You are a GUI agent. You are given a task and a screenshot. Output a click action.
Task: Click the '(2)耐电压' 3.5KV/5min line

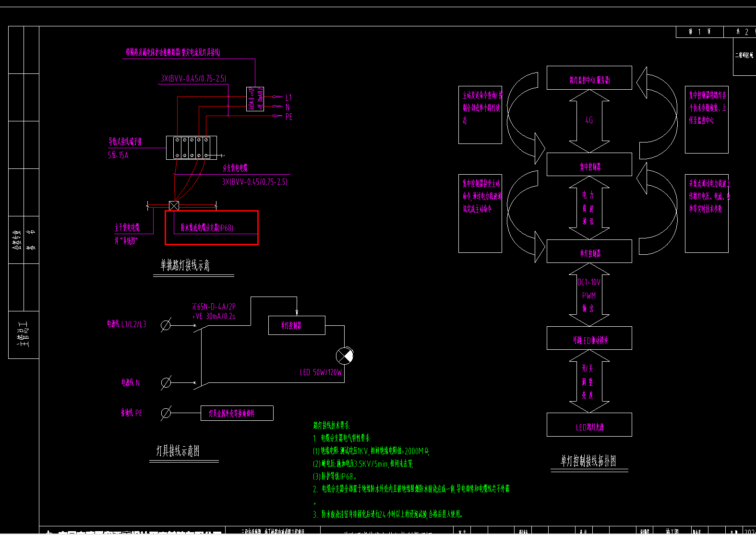pos(363,464)
